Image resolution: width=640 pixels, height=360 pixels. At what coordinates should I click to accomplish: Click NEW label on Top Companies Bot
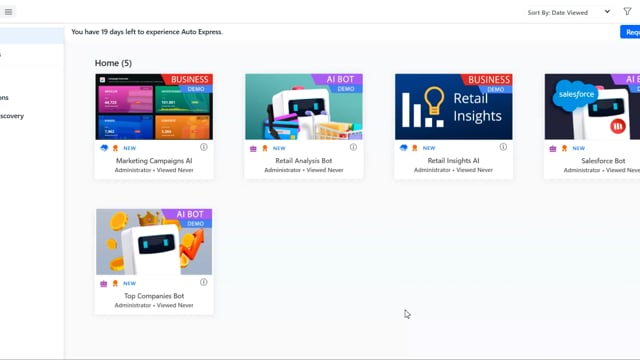pos(130,283)
